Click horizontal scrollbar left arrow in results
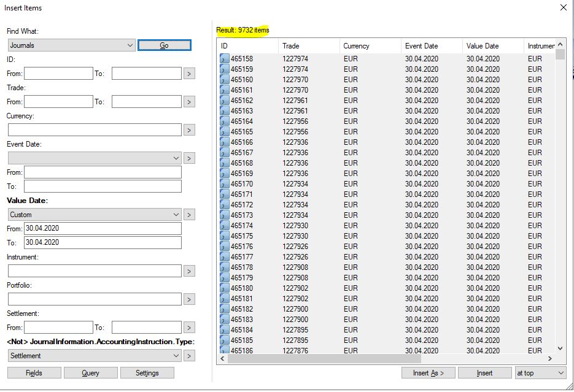This screenshot has height=392, width=574. [x=222, y=359]
